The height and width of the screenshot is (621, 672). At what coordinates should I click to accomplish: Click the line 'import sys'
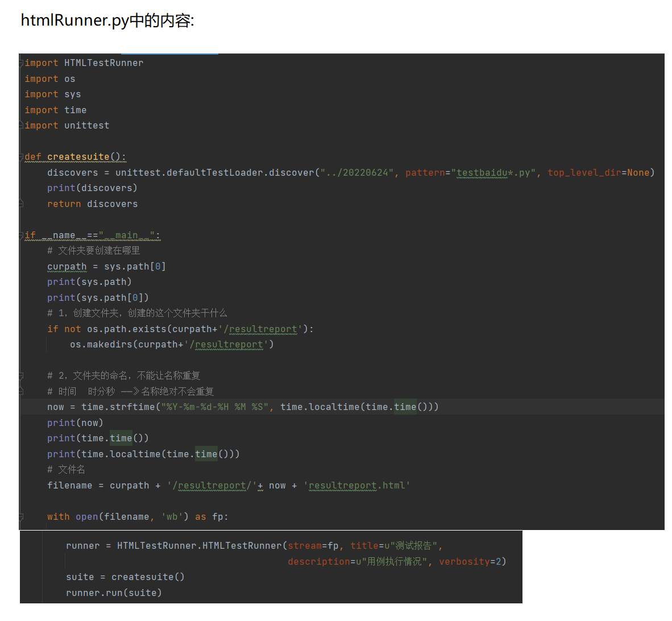(53, 94)
